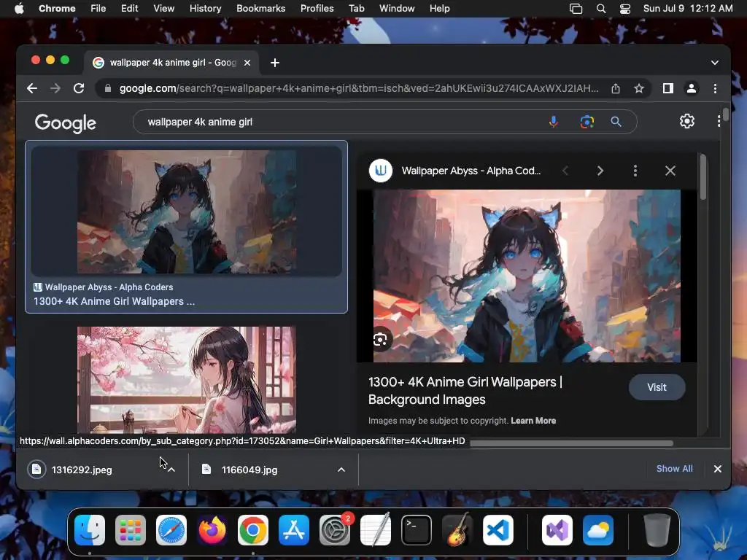Open the Chrome menu bar item

pyautogui.click(x=57, y=9)
